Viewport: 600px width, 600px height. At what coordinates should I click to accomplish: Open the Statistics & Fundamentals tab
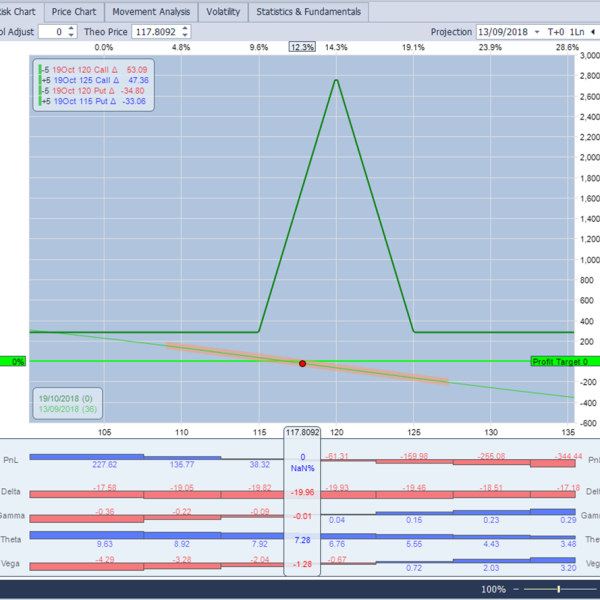coord(308,12)
